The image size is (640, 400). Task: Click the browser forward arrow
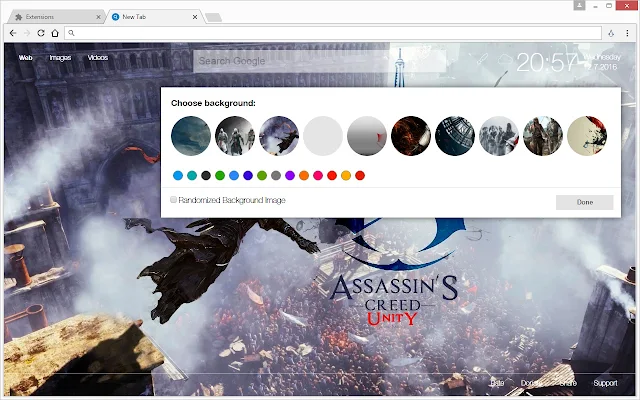(x=27, y=33)
